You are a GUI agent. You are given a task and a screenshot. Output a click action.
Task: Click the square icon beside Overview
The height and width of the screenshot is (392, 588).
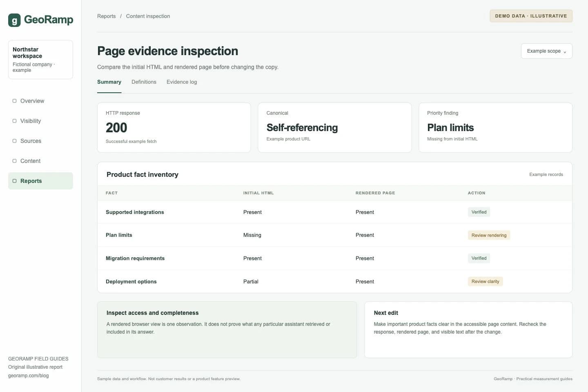[15, 101]
